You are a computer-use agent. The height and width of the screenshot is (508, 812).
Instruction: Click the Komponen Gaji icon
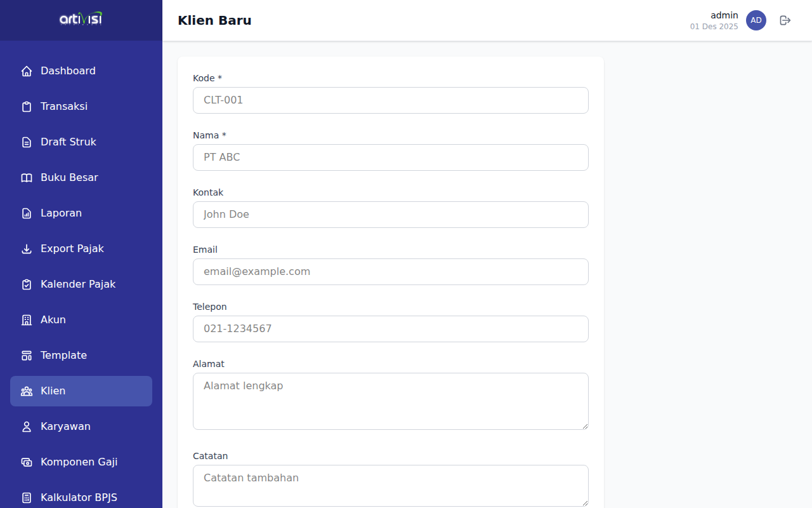pos(27,462)
